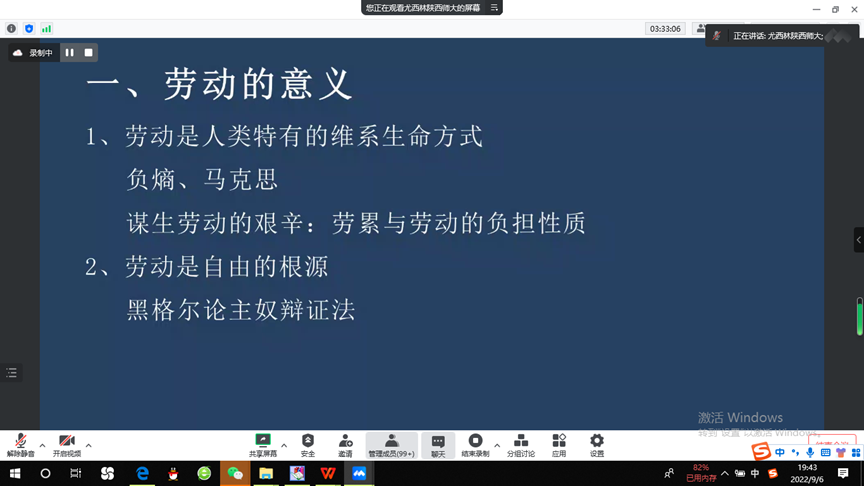Click the meeting info icon at top left
The image size is (864, 486).
[x=12, y=29]
